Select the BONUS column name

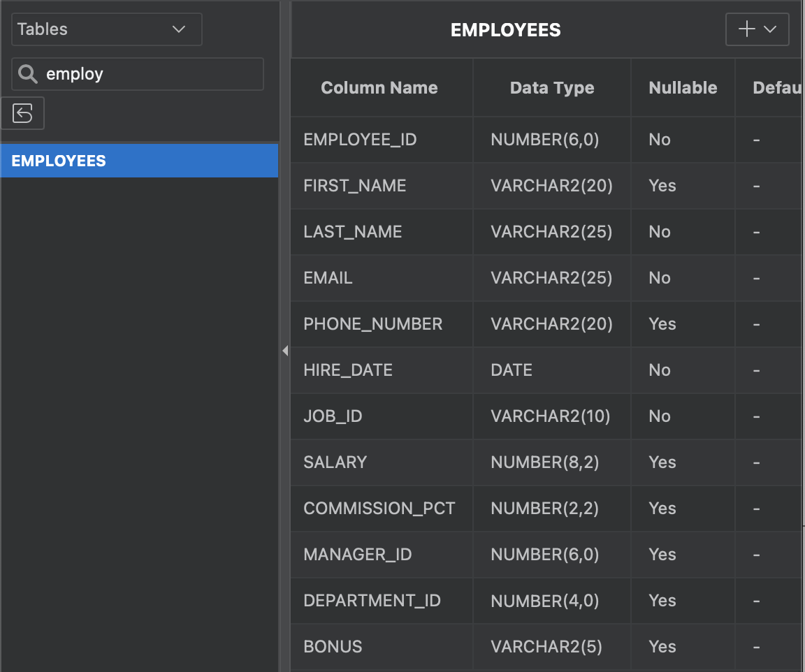click(333, 647)
